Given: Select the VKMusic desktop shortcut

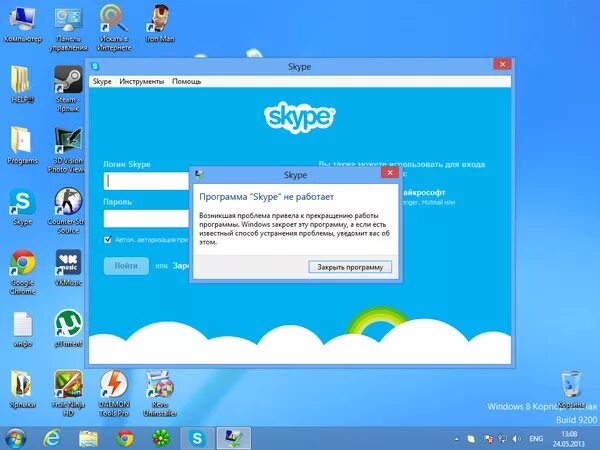Looking at the screenshot, I should 68,267.
